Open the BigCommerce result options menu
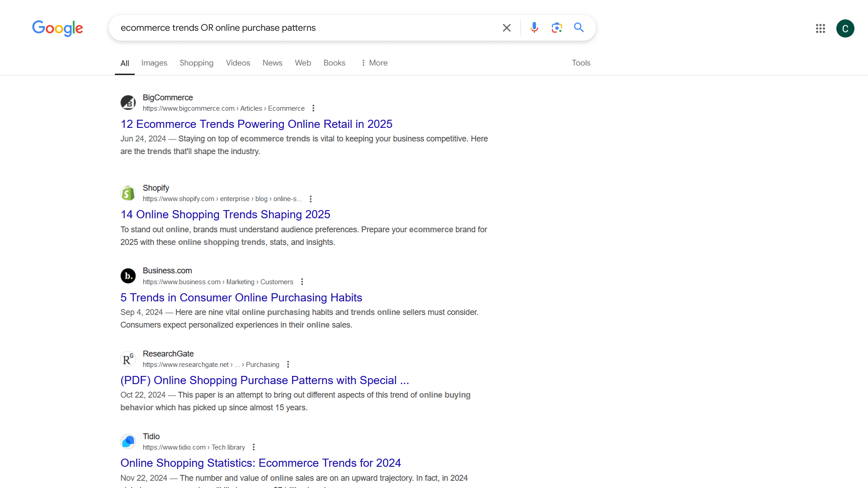Viewport: 868px width, 488px height. pos(313,108)
